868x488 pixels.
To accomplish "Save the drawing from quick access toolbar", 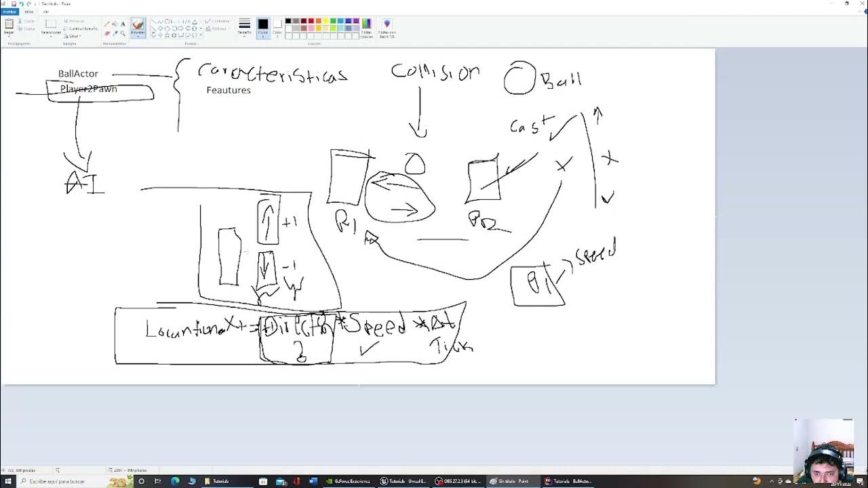I will click(14, 3).
